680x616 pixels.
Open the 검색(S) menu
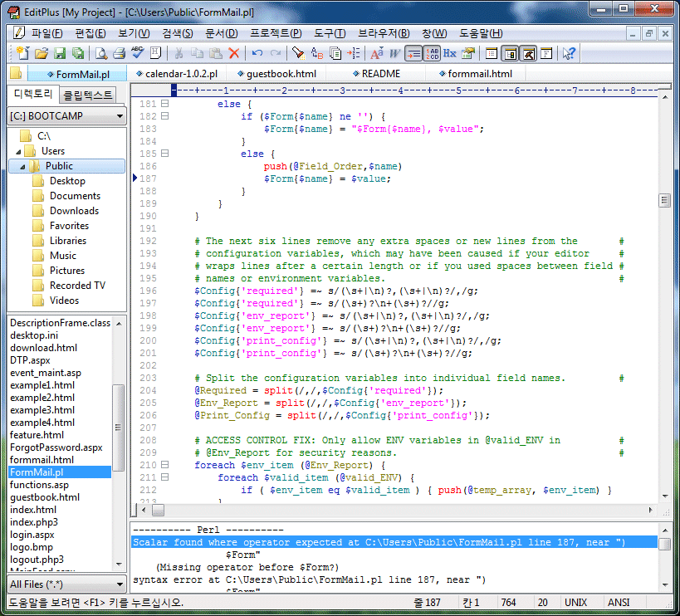[x=178, y=33]
